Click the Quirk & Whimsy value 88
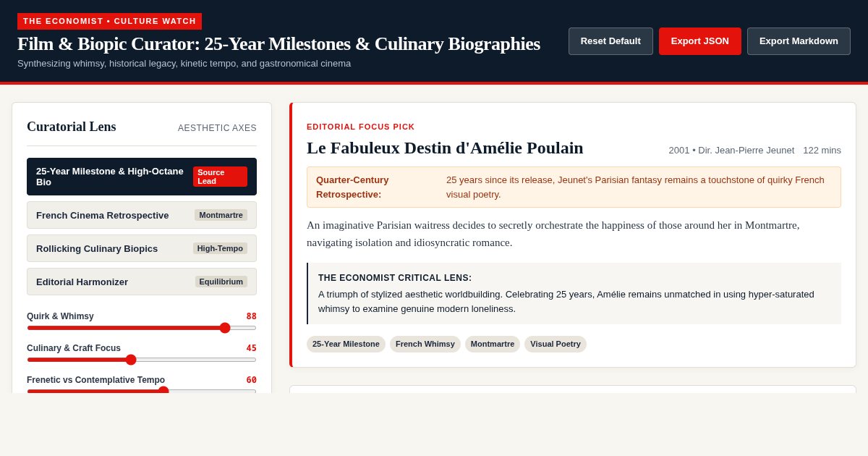This screenshot has width=868, height=456. tap(251, 316)
